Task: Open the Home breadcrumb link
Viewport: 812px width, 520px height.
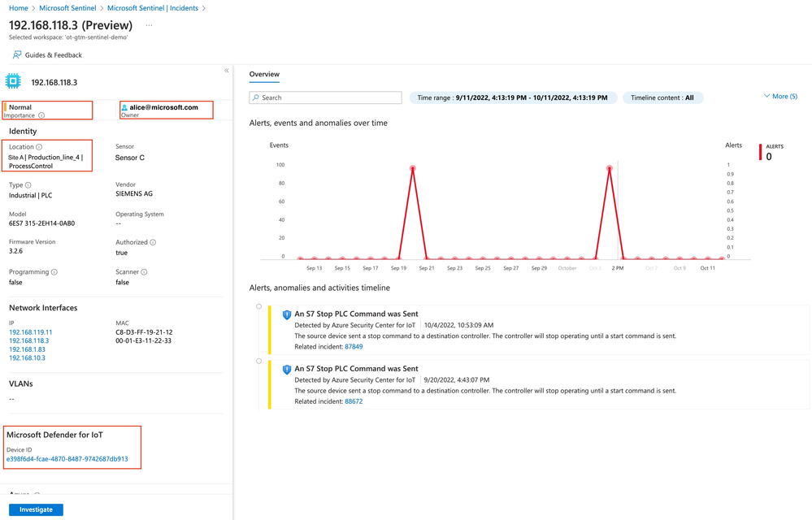Action: click(x=19, y=8)
